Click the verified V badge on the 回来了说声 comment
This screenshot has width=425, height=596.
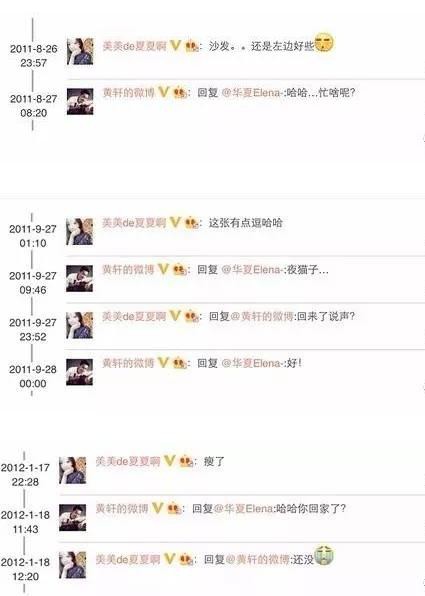(x=175, y=316)
